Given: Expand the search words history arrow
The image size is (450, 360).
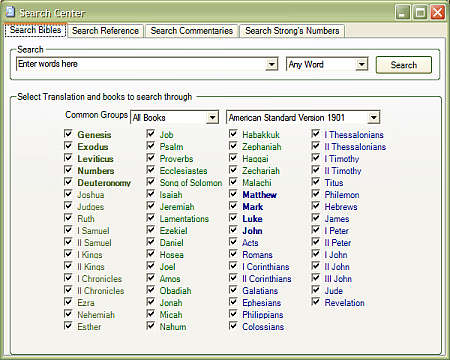Looking at the screenshot, I should click(x=272, y=64).
